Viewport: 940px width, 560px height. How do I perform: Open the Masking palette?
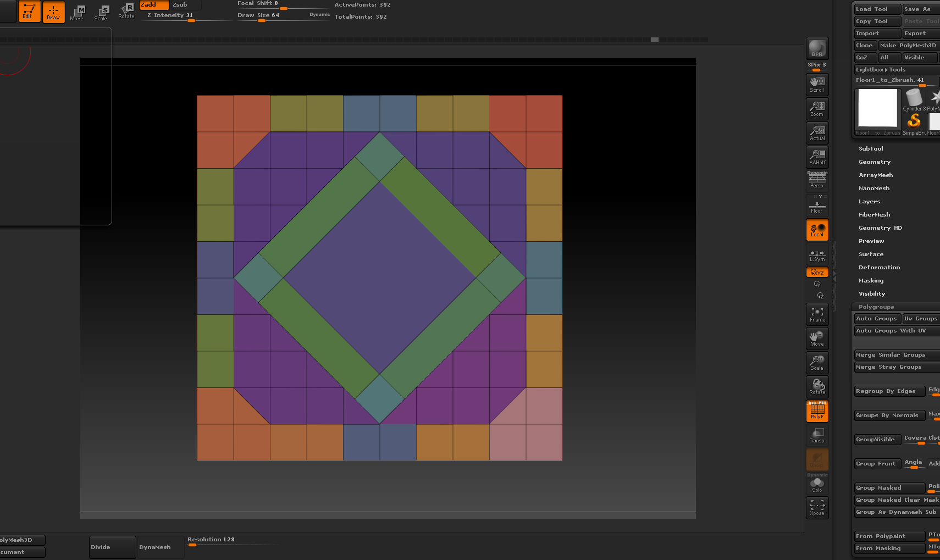(871, 280)
